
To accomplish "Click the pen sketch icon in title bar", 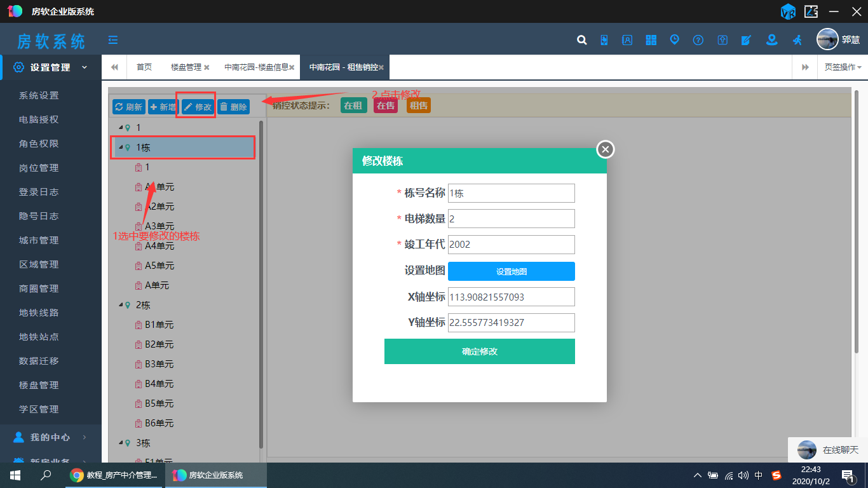I will [811, 11].
